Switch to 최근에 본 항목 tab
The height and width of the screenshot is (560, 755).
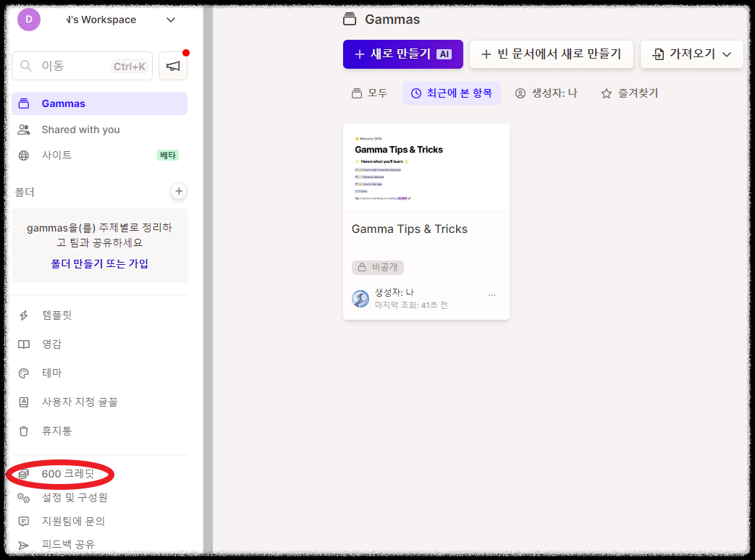point(451,93)
